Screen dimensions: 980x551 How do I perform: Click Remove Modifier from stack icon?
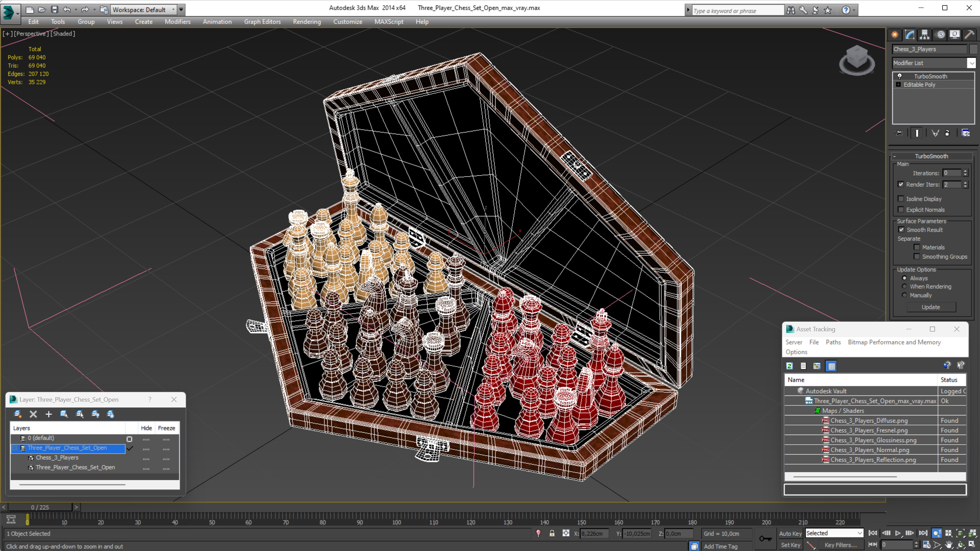click(947, 133)
